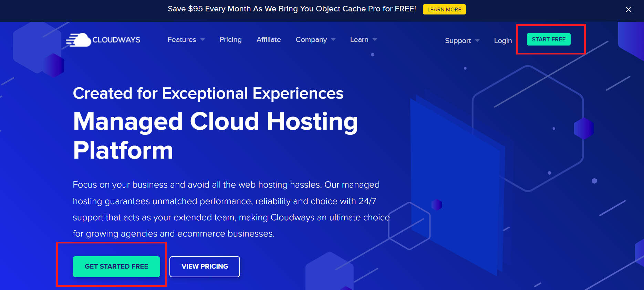Click the Login link
Viewport: 644px width, 290px height.
[x=503, y=41]
